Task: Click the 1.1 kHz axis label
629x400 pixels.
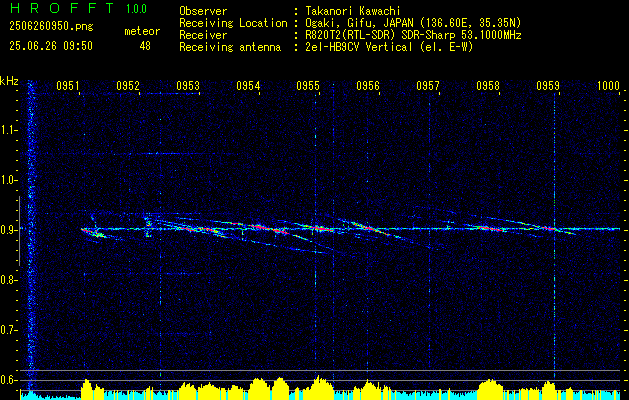Action: 9,130
